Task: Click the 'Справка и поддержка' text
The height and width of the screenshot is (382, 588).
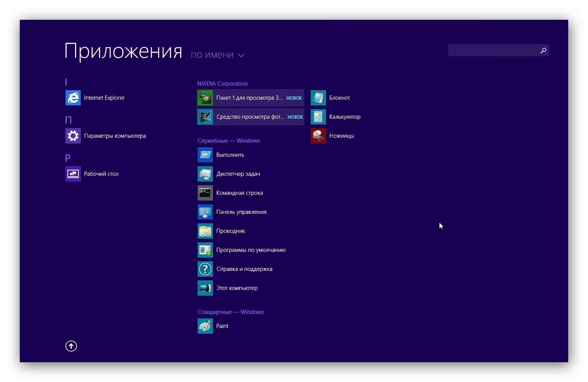Action: point(244,269)
